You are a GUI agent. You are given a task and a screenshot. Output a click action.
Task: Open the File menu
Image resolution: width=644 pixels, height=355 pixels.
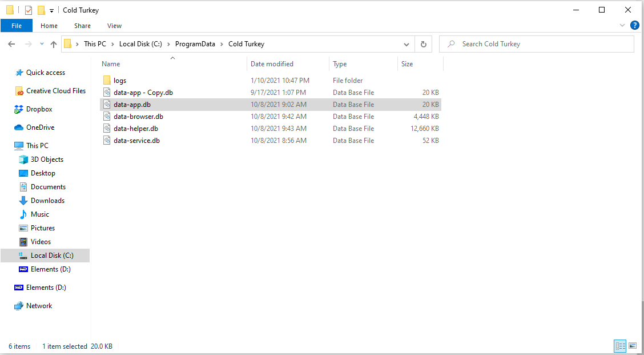pyautogui.click(x=17, y=26)
